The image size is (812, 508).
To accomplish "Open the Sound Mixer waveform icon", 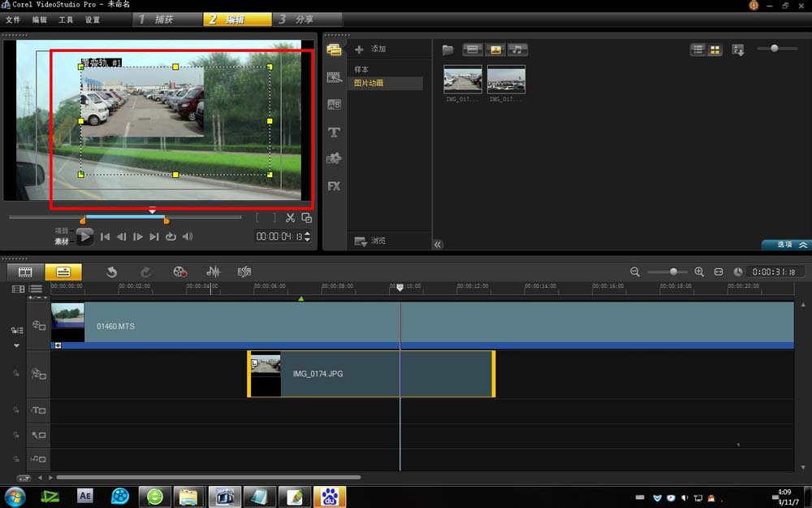I will 214,272.
